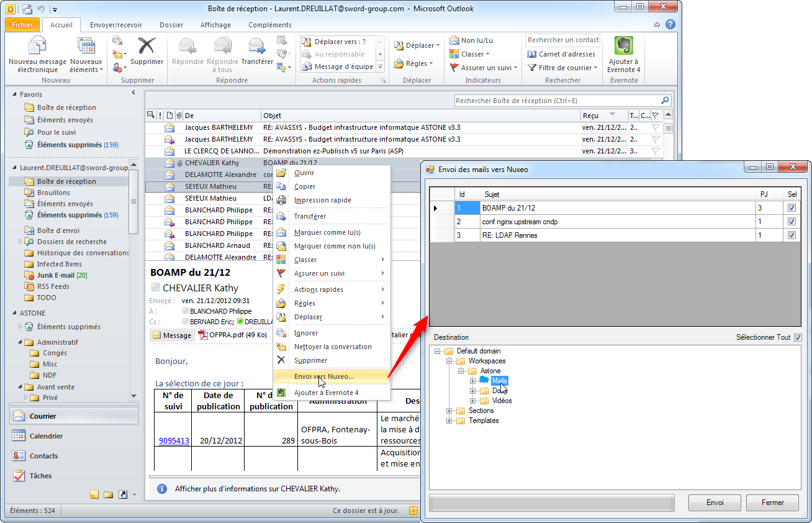Choose Impression rapide in context menu

click(332, 200)
